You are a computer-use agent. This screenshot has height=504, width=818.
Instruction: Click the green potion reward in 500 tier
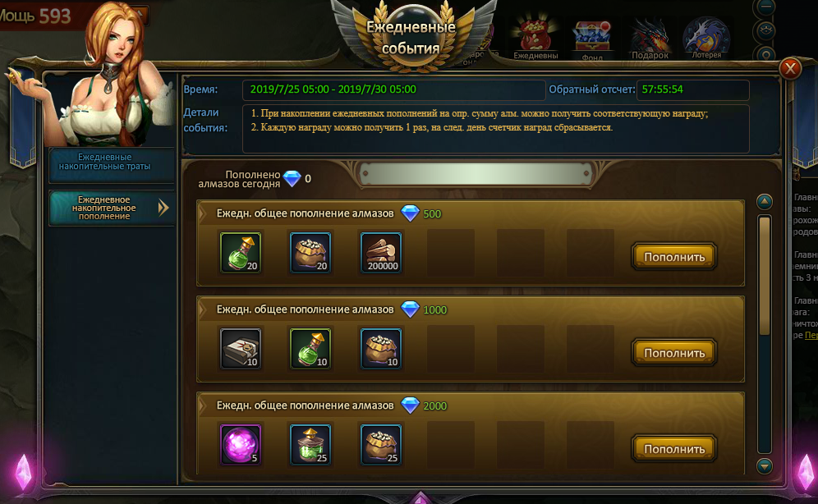click(241, 253)
